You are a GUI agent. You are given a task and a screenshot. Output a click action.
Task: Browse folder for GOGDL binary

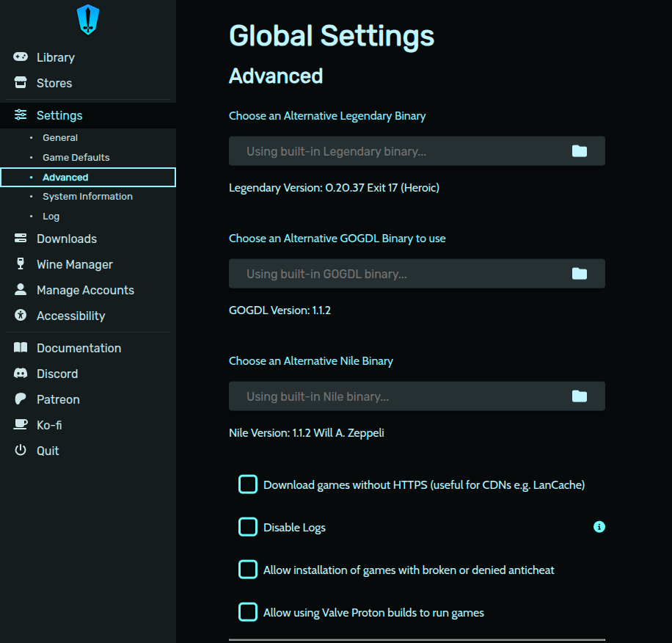(580, 274)
